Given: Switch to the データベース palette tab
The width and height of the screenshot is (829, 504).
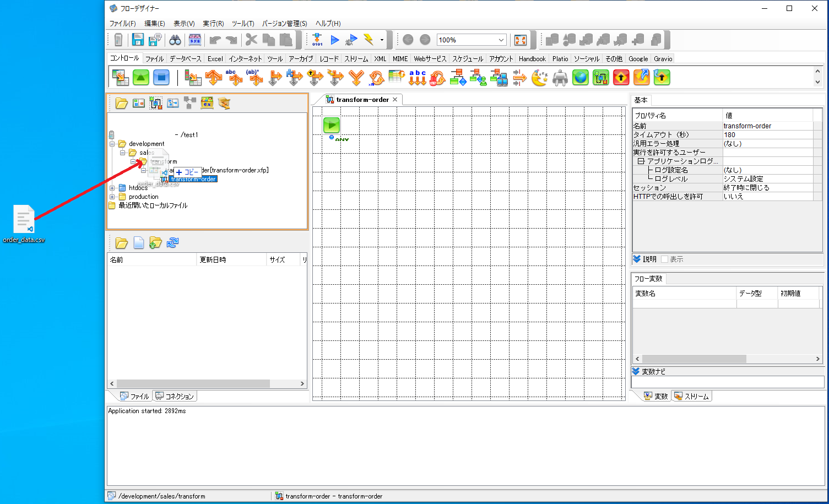Looking at the screenshot, I should click(x=186, y=58).
